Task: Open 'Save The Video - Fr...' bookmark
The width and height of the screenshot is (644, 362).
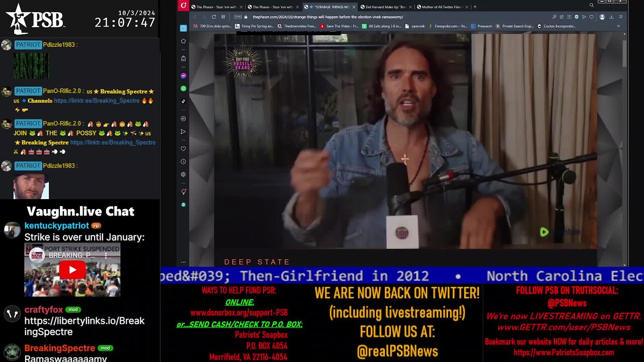Action: click(339, 26)
